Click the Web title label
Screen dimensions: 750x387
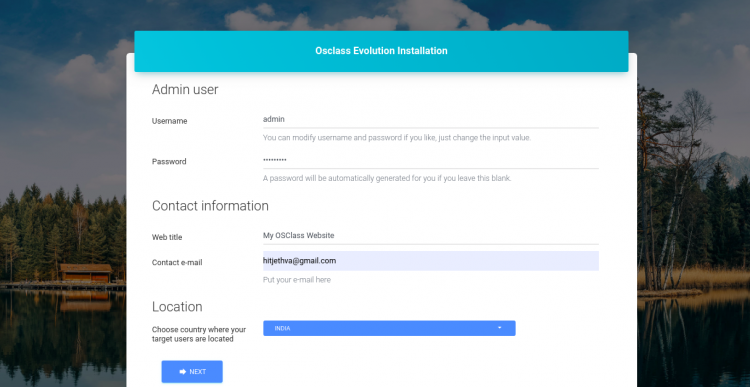pyautogui.click(x=167, y=237)
